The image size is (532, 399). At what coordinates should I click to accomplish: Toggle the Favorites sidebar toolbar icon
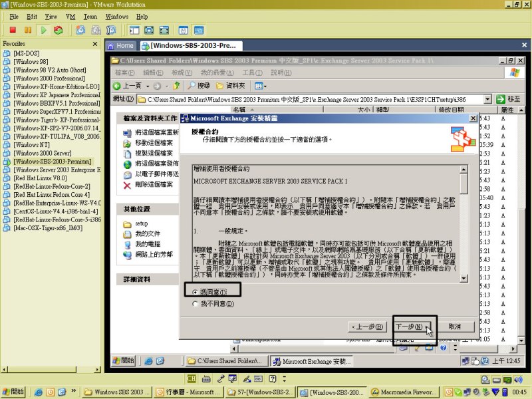[x=134, y=30]
